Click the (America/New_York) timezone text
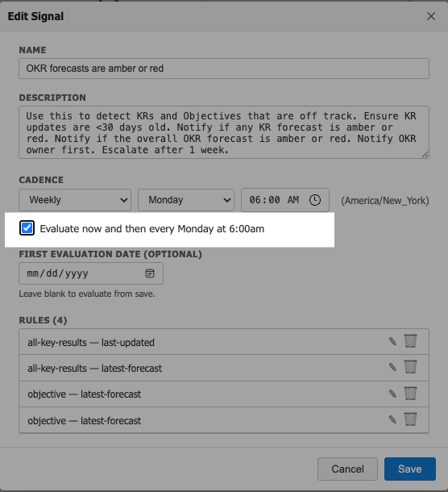 385,201
